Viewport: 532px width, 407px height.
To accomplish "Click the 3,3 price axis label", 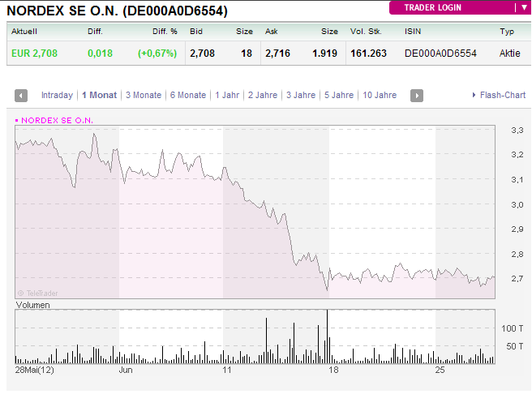I will tap(517, 131).
